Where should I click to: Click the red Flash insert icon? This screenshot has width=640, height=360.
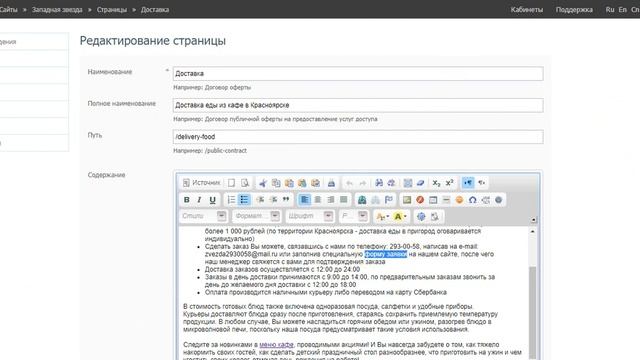coord(420,200)
